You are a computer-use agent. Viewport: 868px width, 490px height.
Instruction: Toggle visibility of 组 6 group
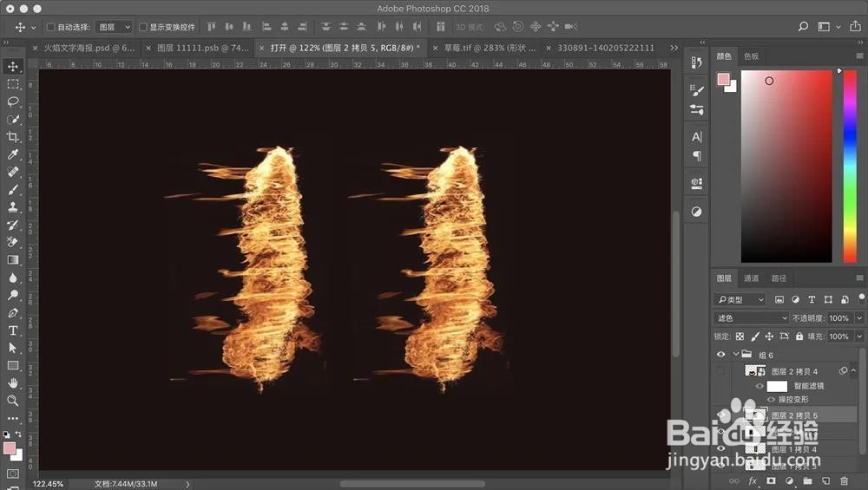coord(720,355)
